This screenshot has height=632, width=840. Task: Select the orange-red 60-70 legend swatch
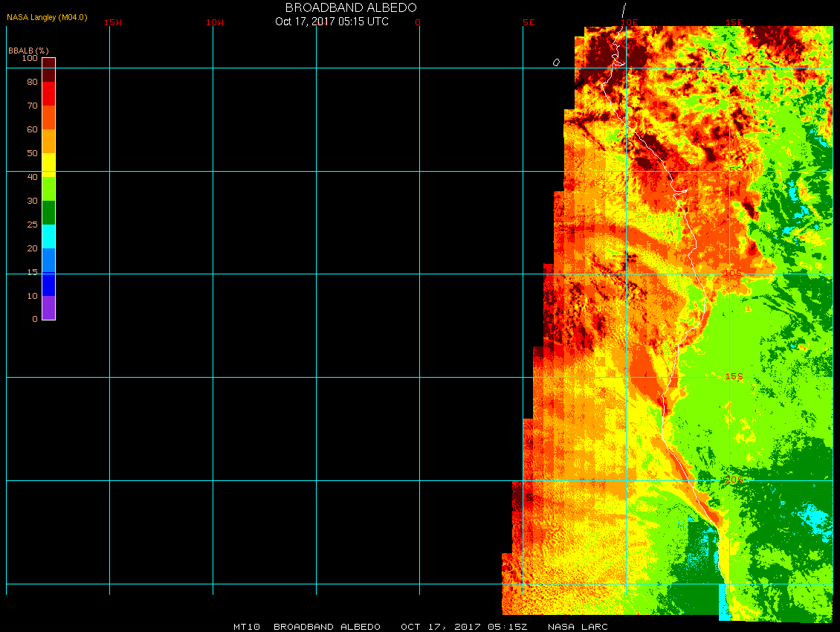(x=49, y=117)
